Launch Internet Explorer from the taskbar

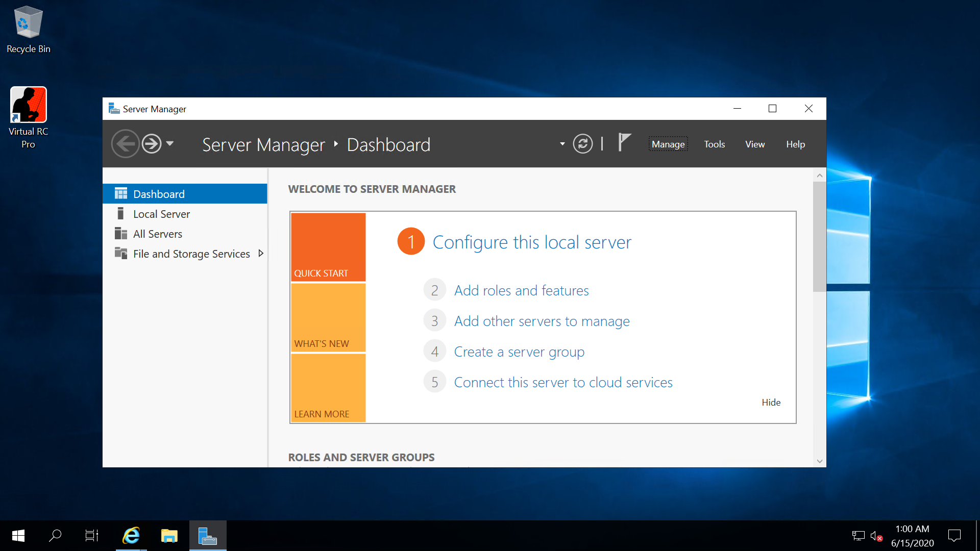131,536
